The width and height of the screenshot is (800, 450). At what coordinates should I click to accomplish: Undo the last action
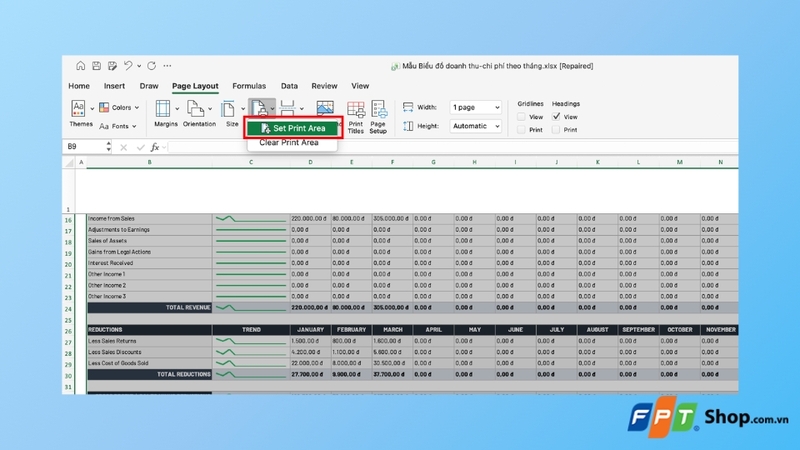[x=128, y=66]
